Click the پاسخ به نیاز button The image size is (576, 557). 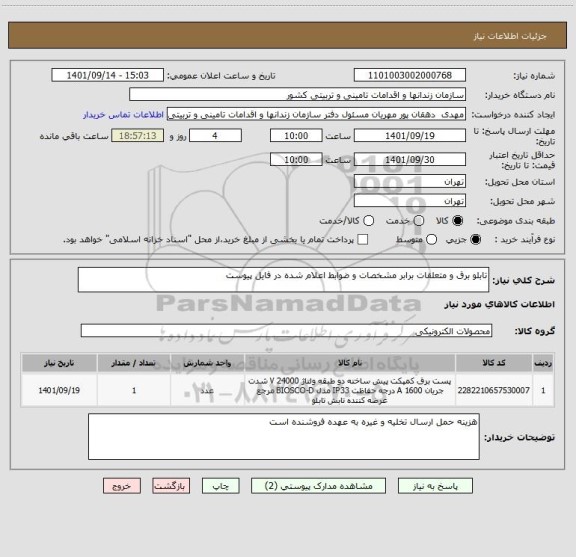click(435, 486)
